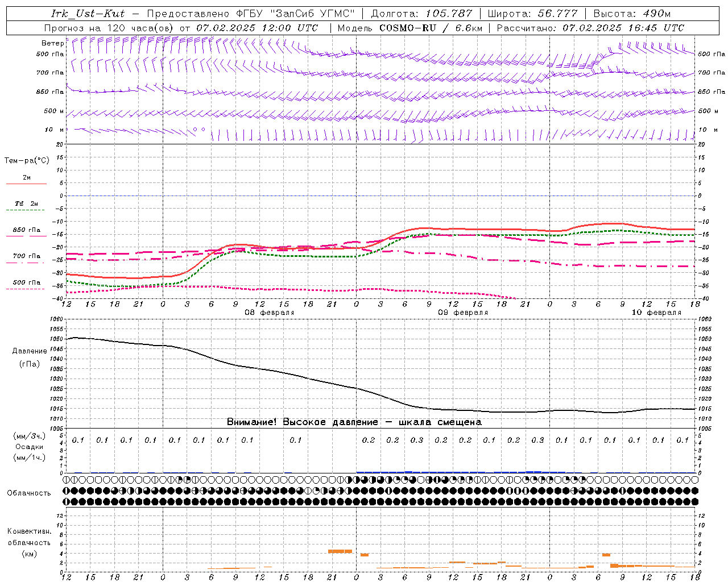The image size is (728, 582).
Task: Click the date label "10 февраля"
Action: tap(656, 313)
